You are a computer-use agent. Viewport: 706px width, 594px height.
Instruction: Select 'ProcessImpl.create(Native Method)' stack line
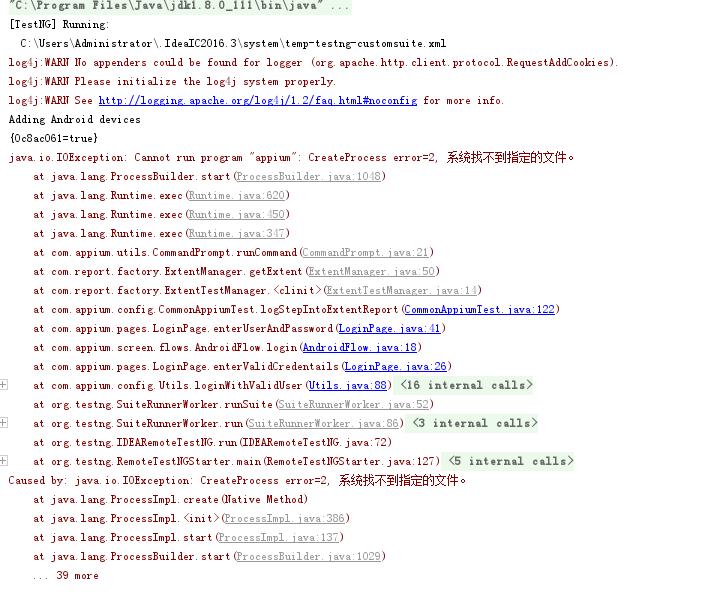pyautogui.click(x=171, y=499)
